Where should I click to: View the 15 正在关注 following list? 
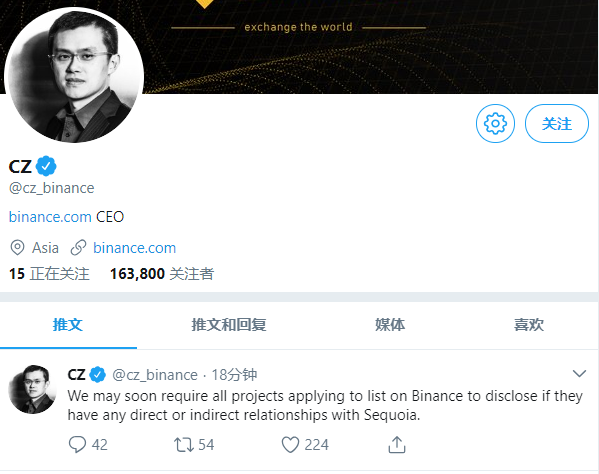pos(49,274)
